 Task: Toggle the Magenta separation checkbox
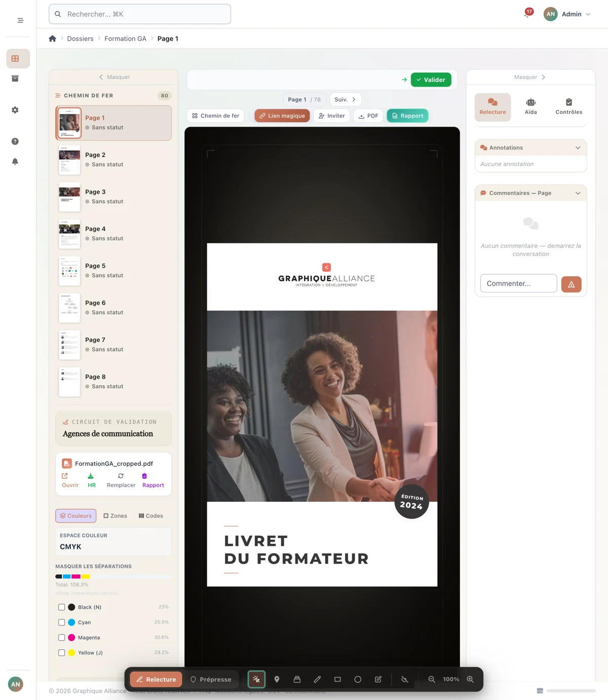tap(62, 638)
